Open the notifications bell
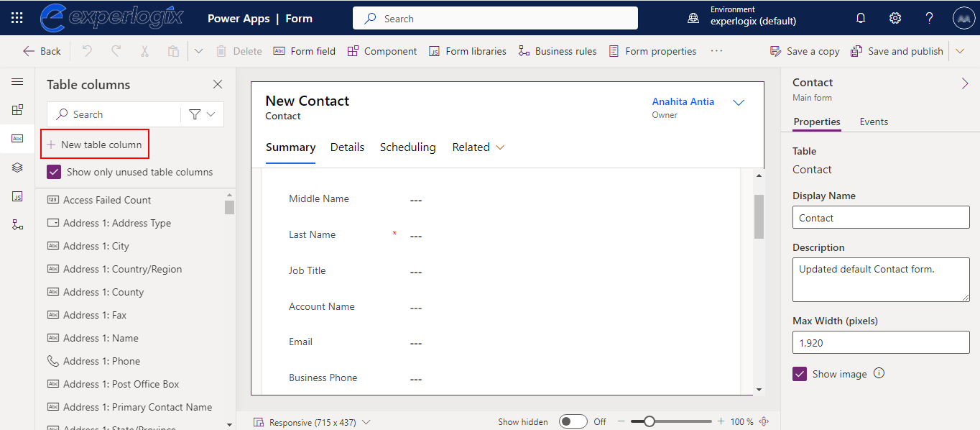This screenshot has height=430, width=980. (x=861, y=19)
